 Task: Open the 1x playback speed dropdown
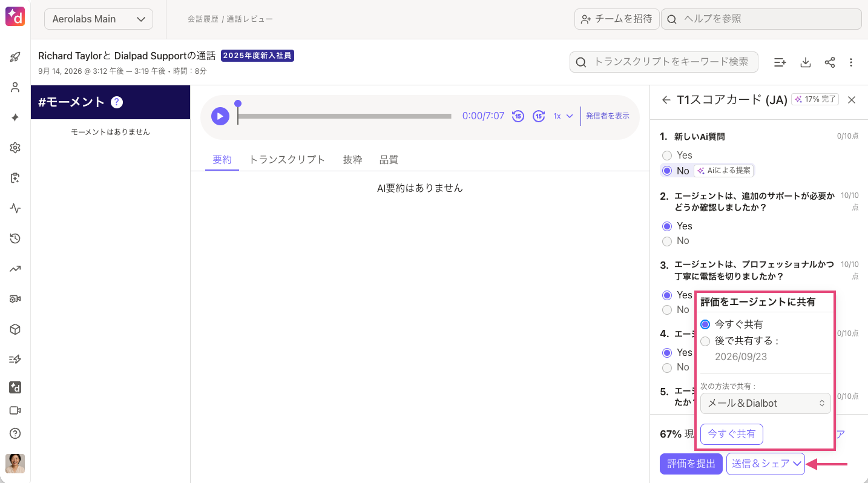click(563, 116)
